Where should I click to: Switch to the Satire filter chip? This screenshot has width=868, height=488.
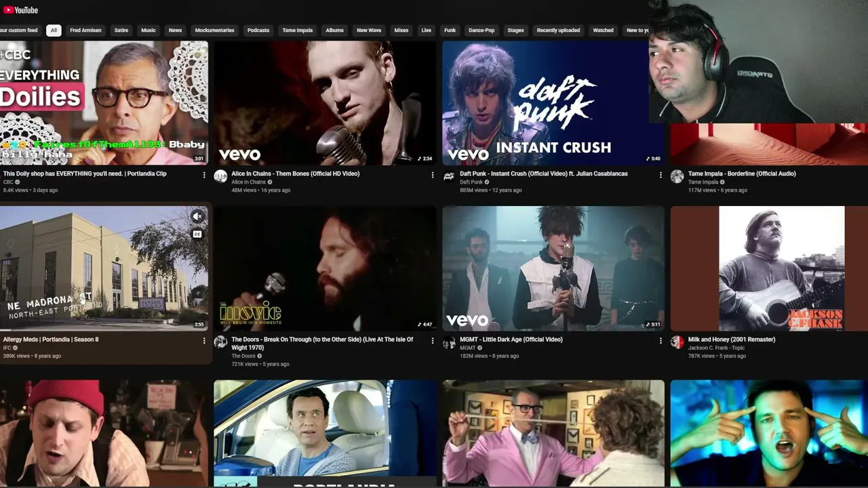[121, 30]
